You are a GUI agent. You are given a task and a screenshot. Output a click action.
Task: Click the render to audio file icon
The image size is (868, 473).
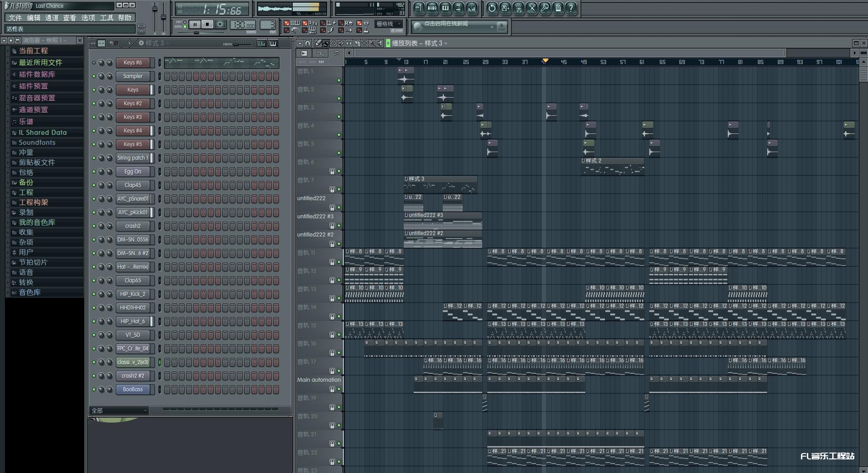pos(518,8)
